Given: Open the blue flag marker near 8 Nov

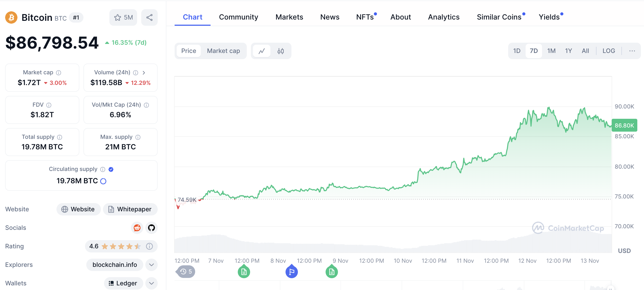Looking at the screenshot, I should pyautogui.click(x=292, y=271).
